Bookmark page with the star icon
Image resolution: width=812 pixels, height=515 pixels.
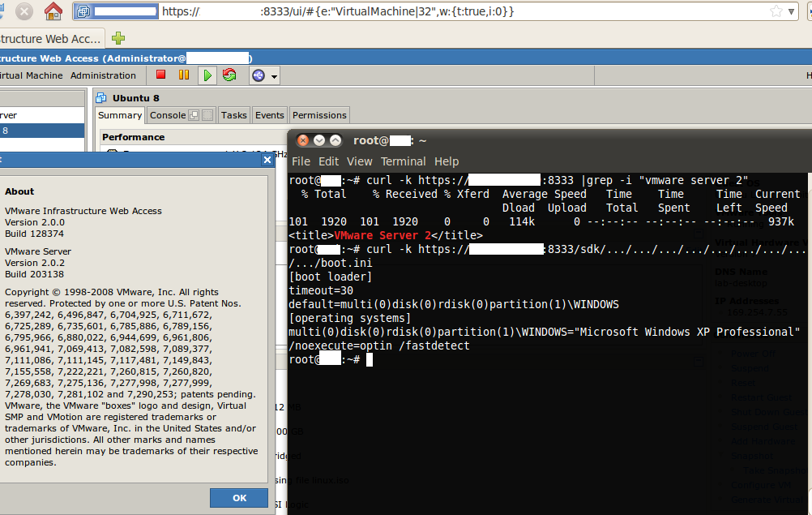pos(776,11)
